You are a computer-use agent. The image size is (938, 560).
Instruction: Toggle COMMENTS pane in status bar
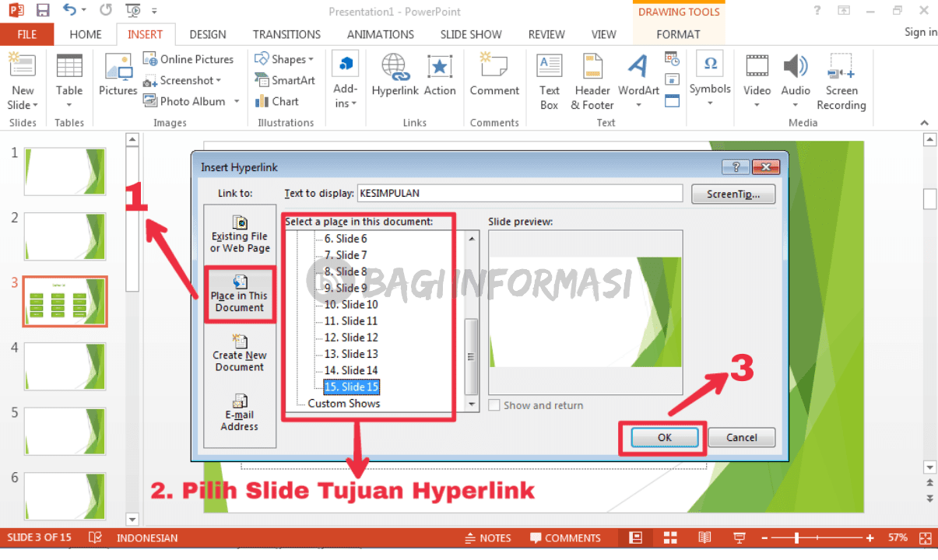(565, 537)
